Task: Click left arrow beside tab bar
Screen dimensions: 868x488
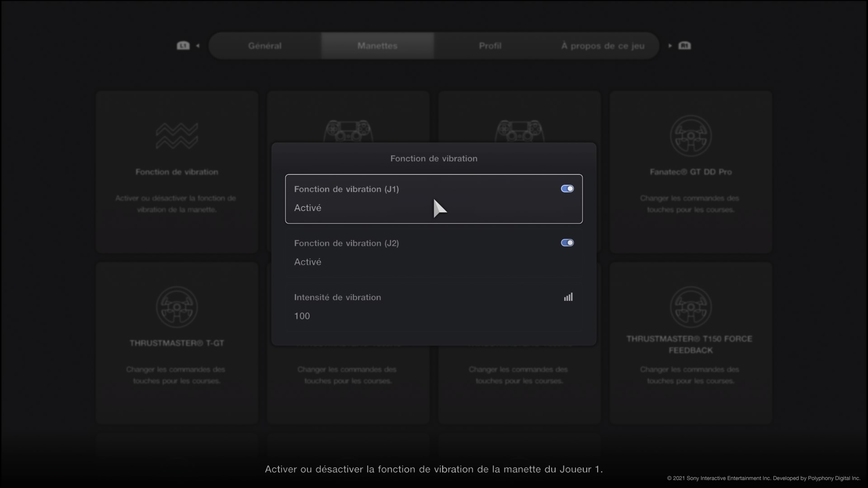Action: click(198, 46)
